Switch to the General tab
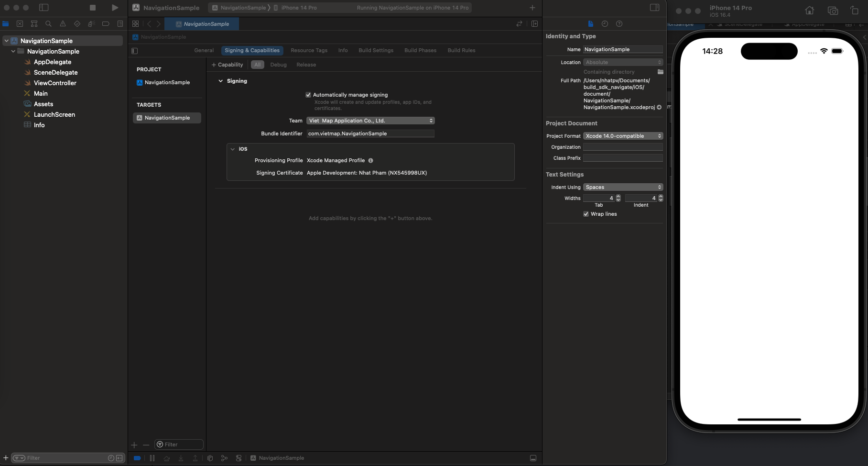The height and width of the screenshot is (466, 868). pos(204,50)
